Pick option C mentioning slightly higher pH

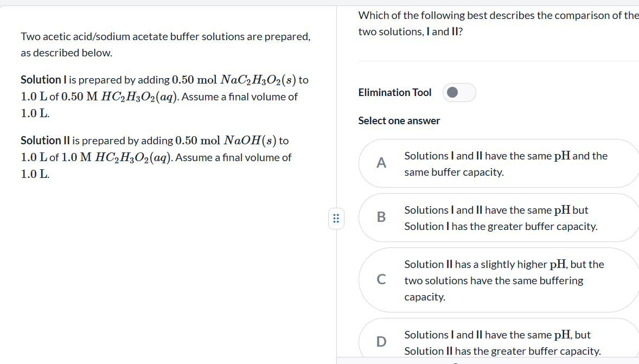point(499,280)
